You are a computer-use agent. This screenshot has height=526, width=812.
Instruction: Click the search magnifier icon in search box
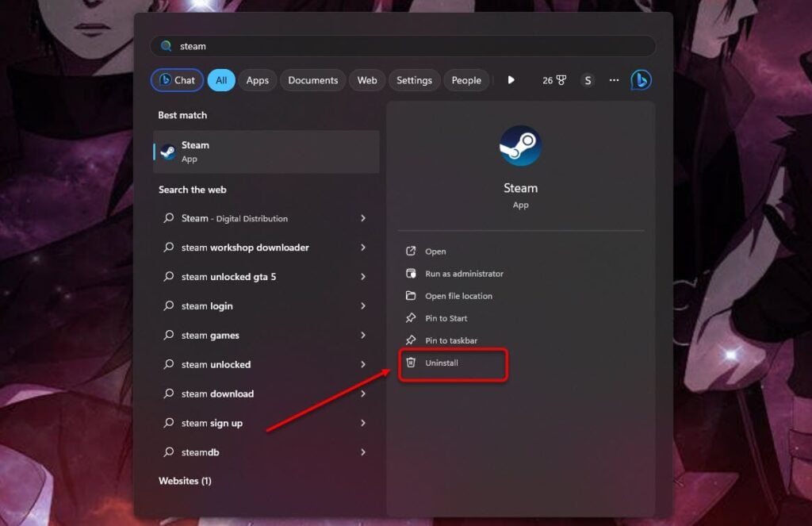[166, 46]
